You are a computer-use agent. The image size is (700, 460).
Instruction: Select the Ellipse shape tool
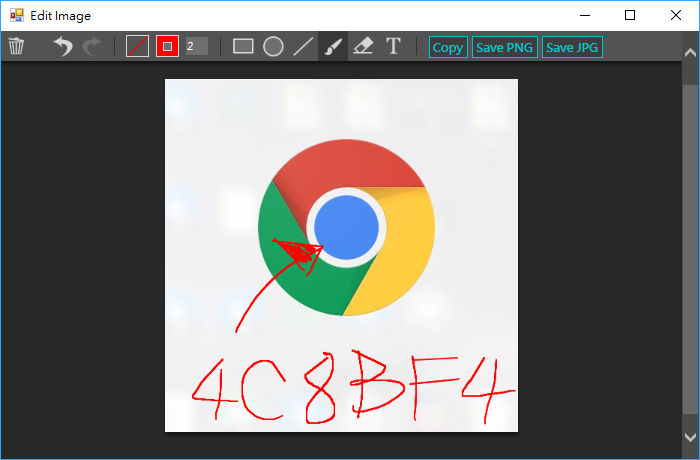(273, 46)
